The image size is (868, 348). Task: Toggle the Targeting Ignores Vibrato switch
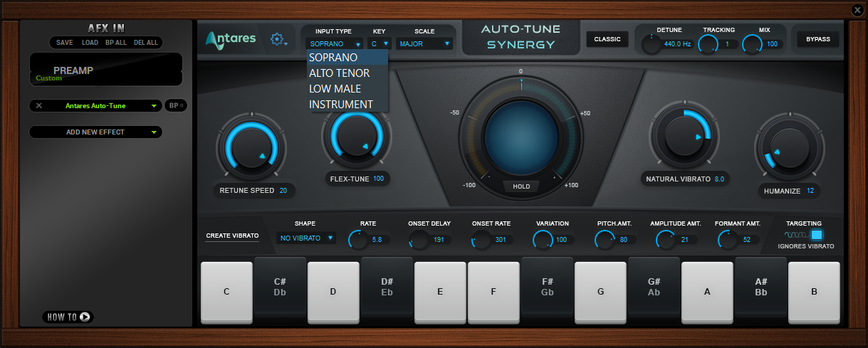click(817, 235)
